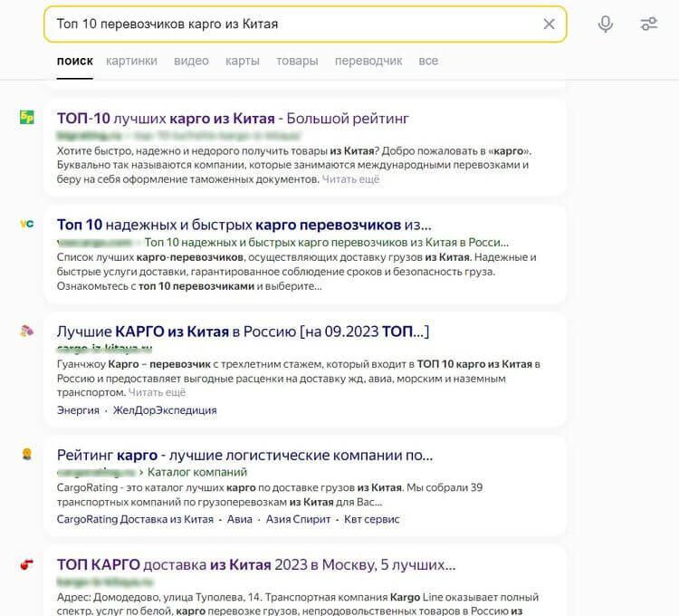Open result ТОП КАРГО доставка из Китая 2023

(256, 565)
